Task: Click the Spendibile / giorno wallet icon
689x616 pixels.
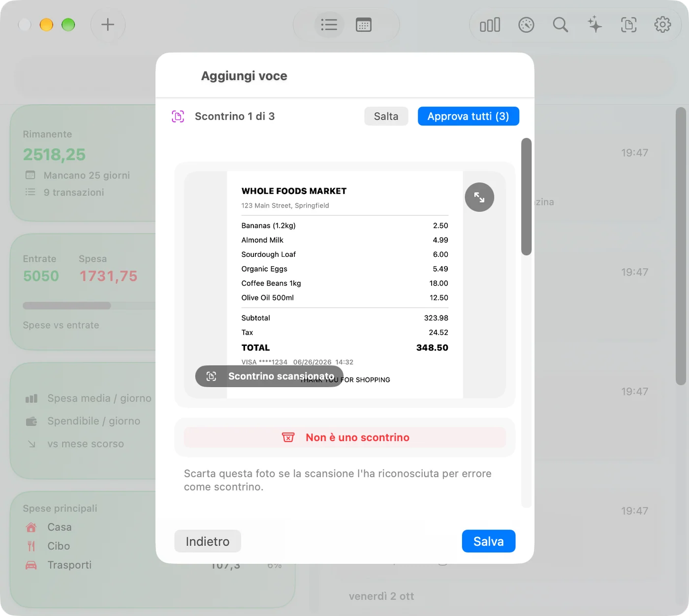Action: pos(31,421)
